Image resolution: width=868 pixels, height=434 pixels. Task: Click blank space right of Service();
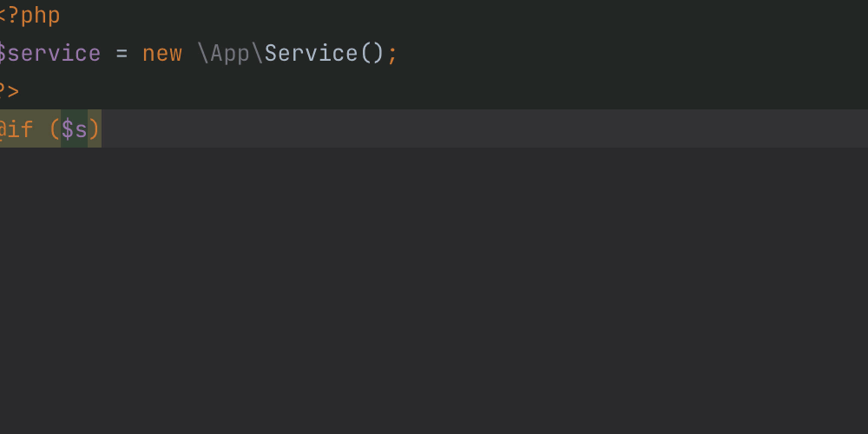[x=633, y=54]
